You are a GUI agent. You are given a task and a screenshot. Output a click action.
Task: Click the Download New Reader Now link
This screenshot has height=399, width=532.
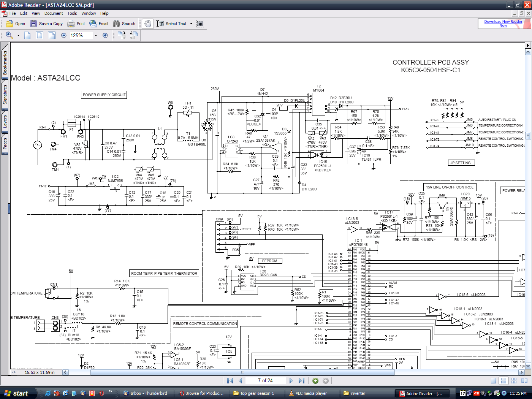pos(503,24)
